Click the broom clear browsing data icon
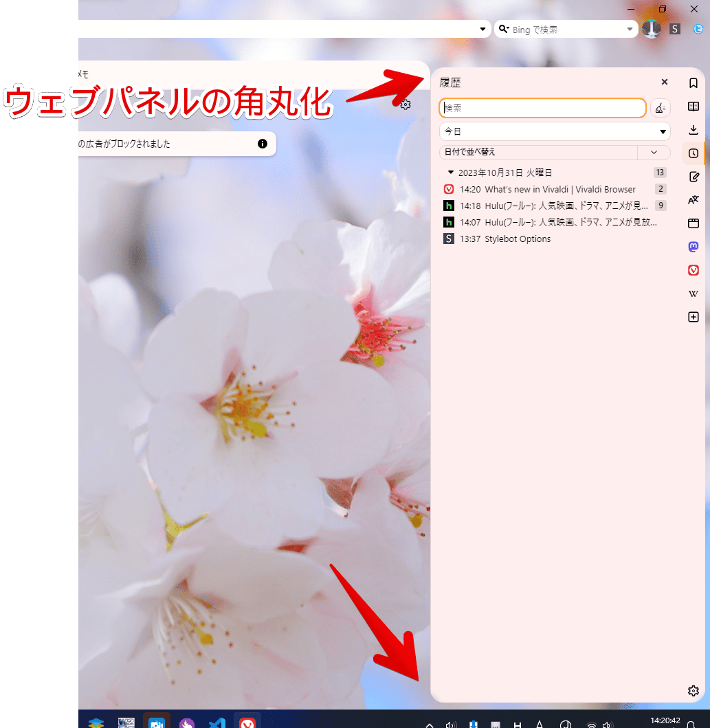710x728 pixels. tap(660, 108)
